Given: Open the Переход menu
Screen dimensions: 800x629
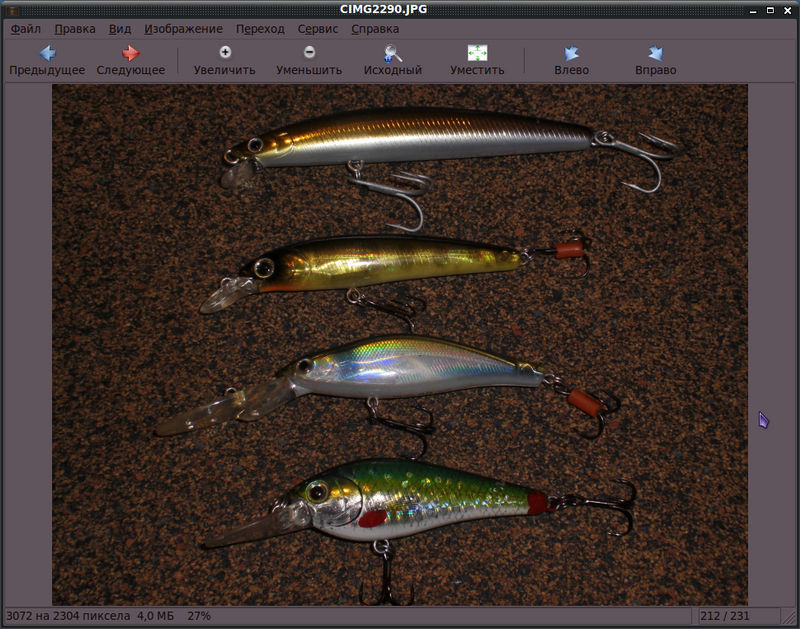Looking at the screenshot, I should 260,29.
